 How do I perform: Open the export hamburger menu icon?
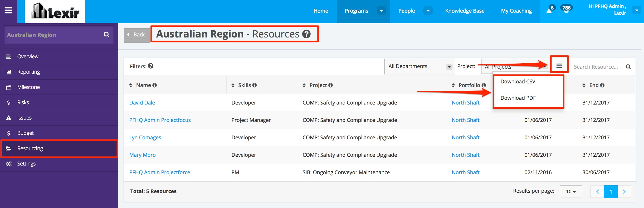point(559,66)
